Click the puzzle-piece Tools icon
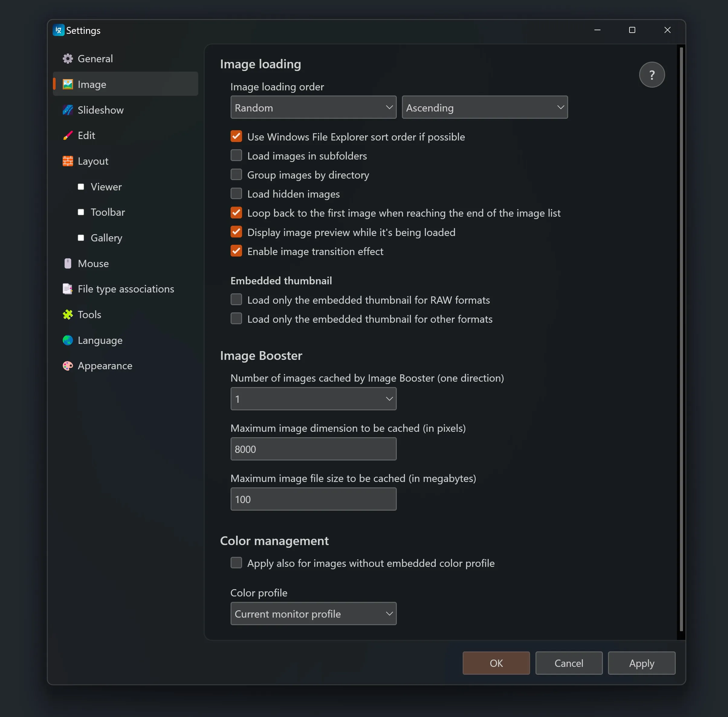Screen dimensions: 728x717 (68, 315)
